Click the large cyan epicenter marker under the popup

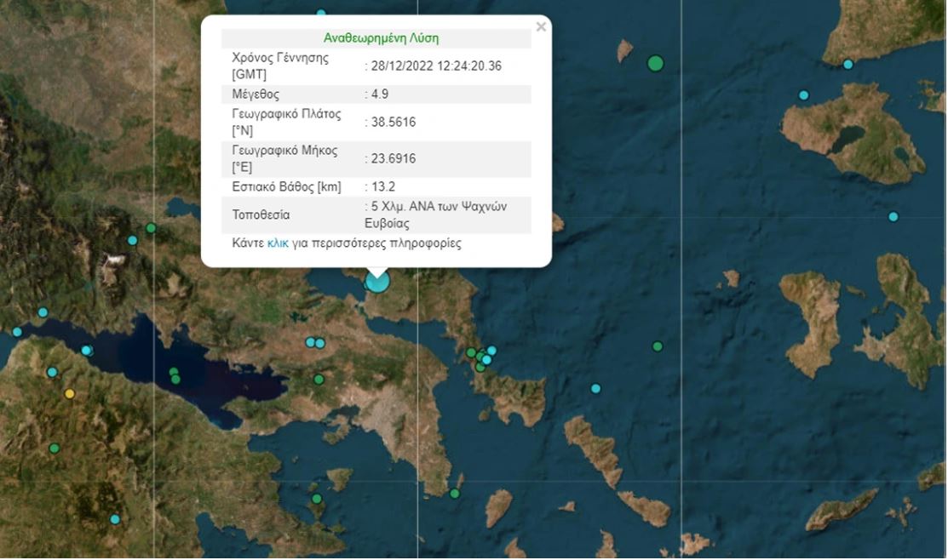(376, 281)
